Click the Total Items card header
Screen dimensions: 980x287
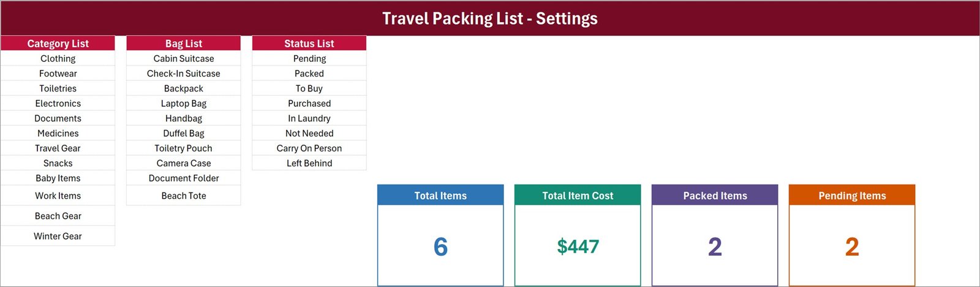point(440,195)
